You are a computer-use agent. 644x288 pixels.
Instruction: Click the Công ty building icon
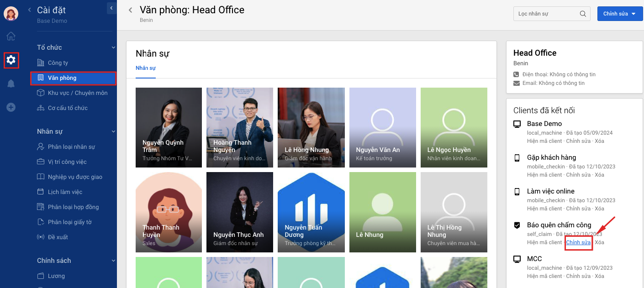[41, 63]
